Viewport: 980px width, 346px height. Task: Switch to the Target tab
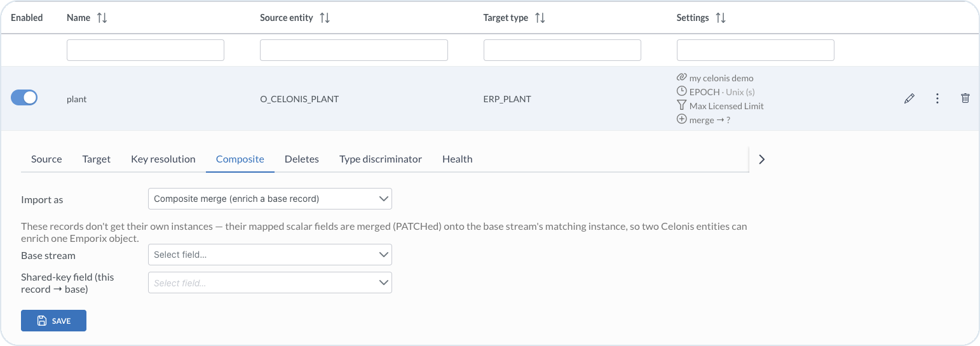click(97, 159)
